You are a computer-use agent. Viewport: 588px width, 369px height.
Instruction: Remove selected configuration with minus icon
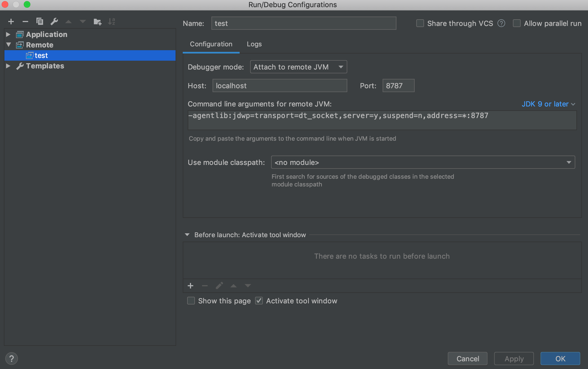click(x=25, y=22)
